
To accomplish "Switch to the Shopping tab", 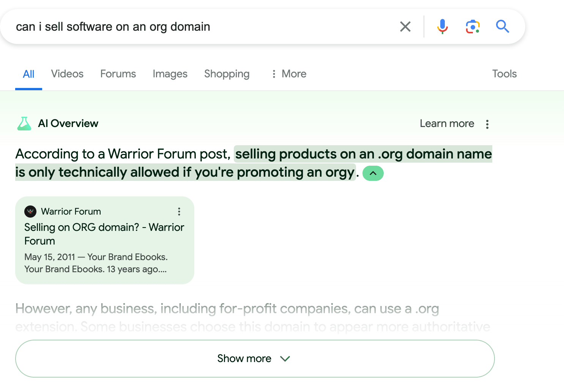I will pos(227,74).
